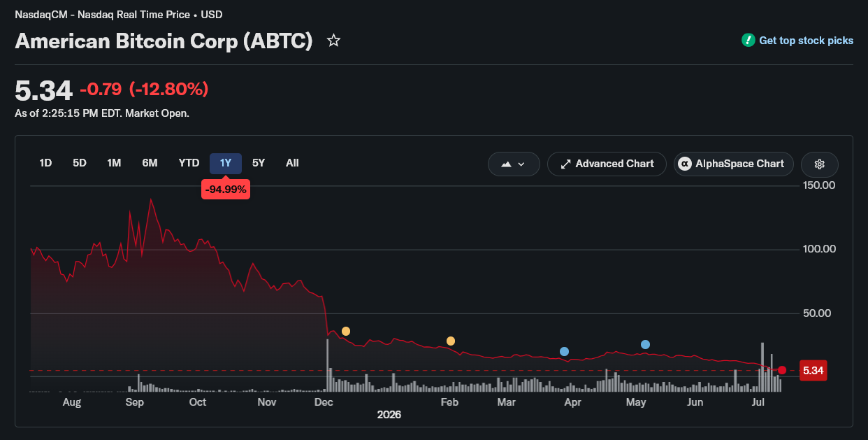Image resolution: width=868 pixels, height=440 pixels.
Task: Open the Advanced Chart
Action: [x=607, y=164]
